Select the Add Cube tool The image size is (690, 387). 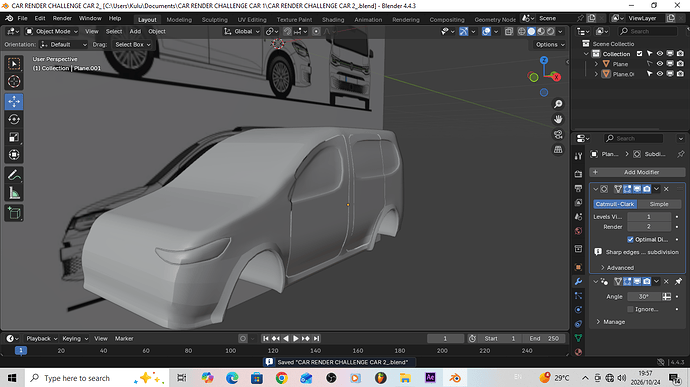[x=14, y=213]
